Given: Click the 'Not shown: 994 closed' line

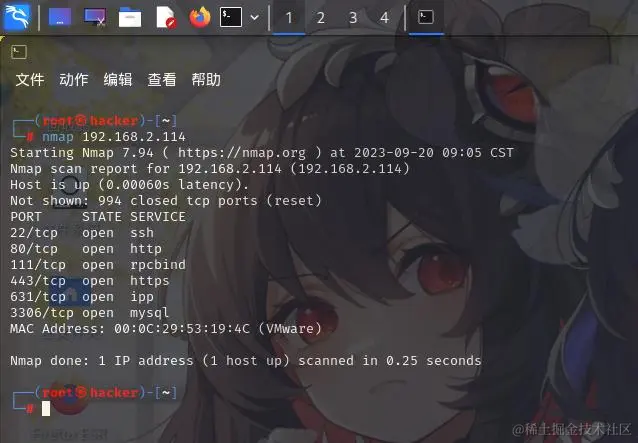Looking at the screenshot, I should (166, 201).
